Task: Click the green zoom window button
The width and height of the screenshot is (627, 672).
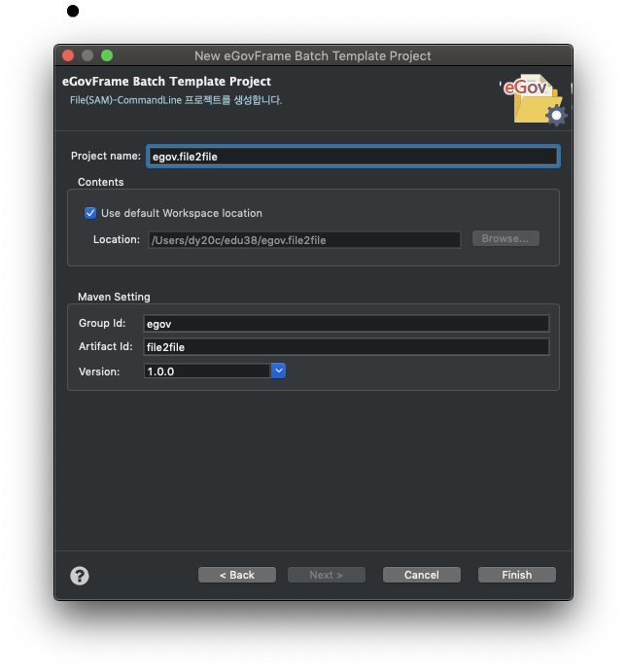Action: tap(107, 55)
